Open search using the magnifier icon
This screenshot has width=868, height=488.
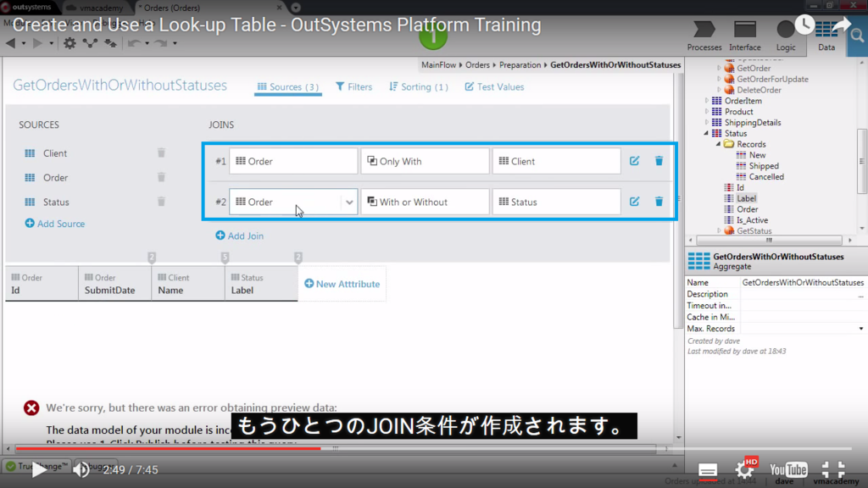(859, 36)
